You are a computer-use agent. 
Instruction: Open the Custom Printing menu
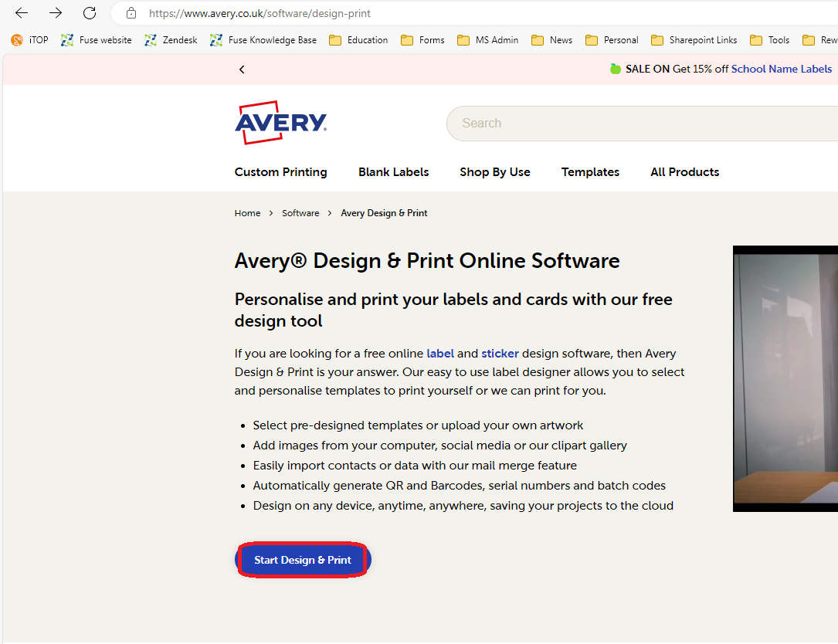[x=280, y=172]
